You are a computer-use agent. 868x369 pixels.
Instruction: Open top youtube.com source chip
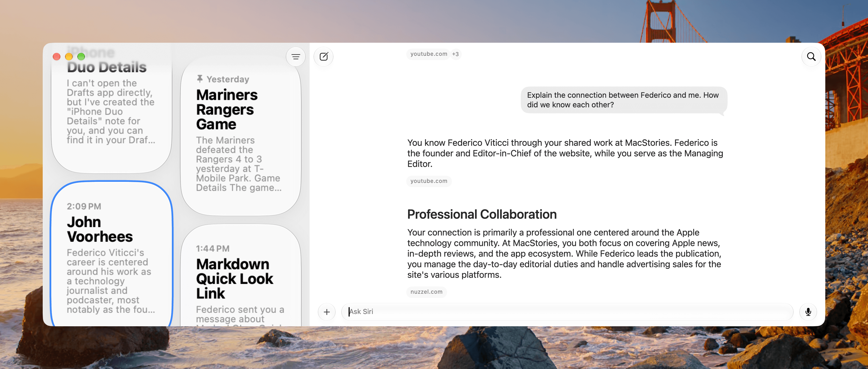[429, 54]
